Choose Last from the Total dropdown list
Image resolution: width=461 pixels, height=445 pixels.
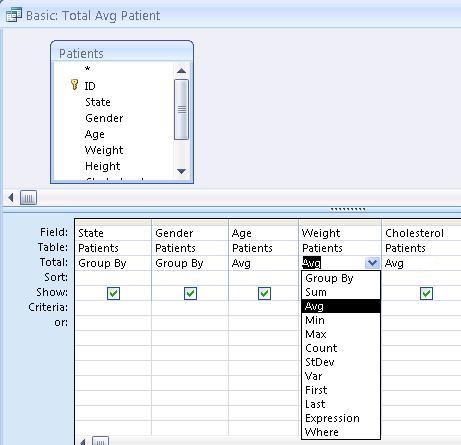coord(341,404)
